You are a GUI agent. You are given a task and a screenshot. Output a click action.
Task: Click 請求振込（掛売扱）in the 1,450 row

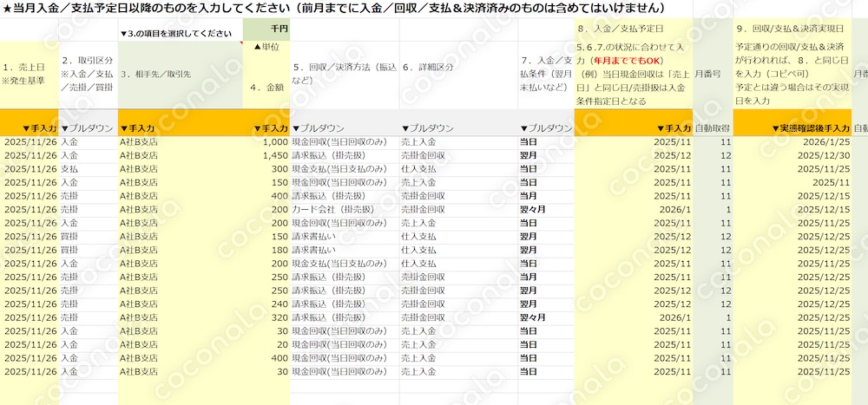[345, 155]
